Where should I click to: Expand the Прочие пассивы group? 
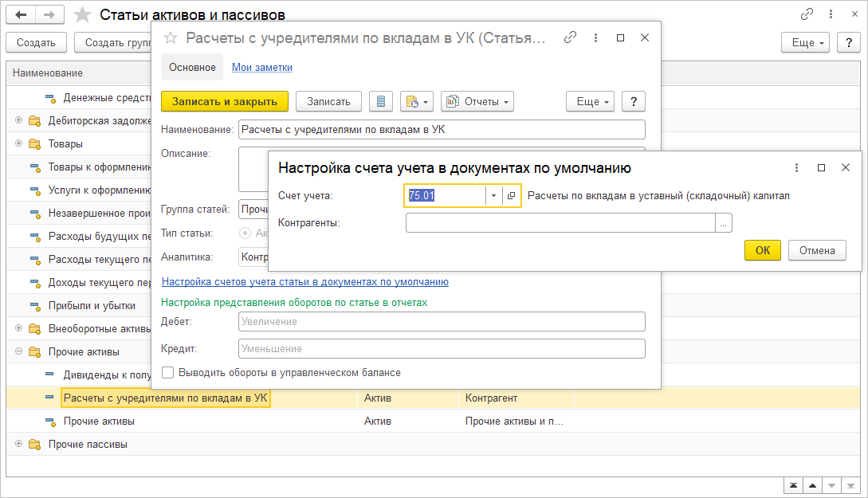pos(19,444)
